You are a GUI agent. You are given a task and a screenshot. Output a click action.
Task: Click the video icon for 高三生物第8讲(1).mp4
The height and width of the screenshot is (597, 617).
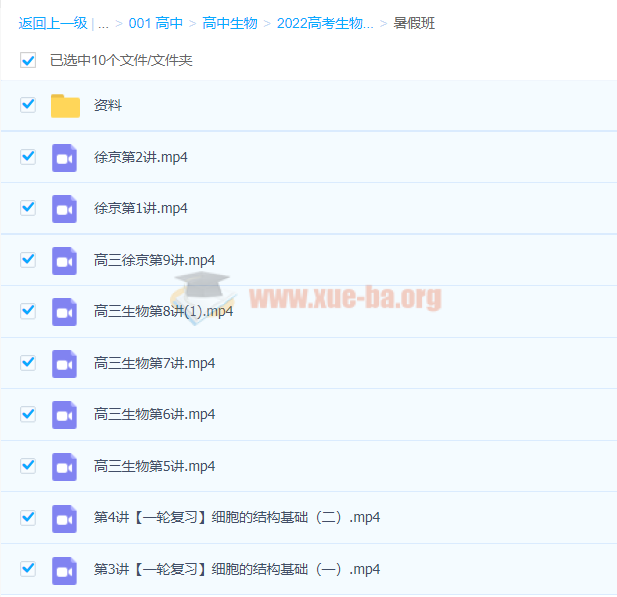(x=65, y=311)
